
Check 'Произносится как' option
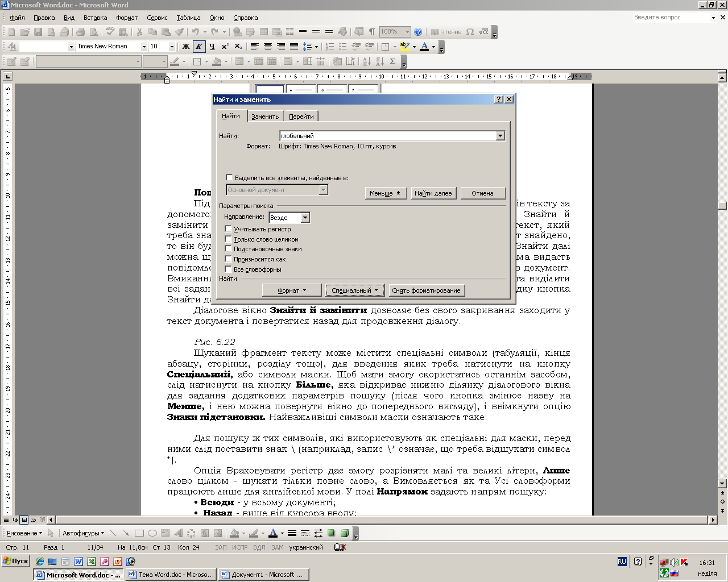[x=228, y=259]
